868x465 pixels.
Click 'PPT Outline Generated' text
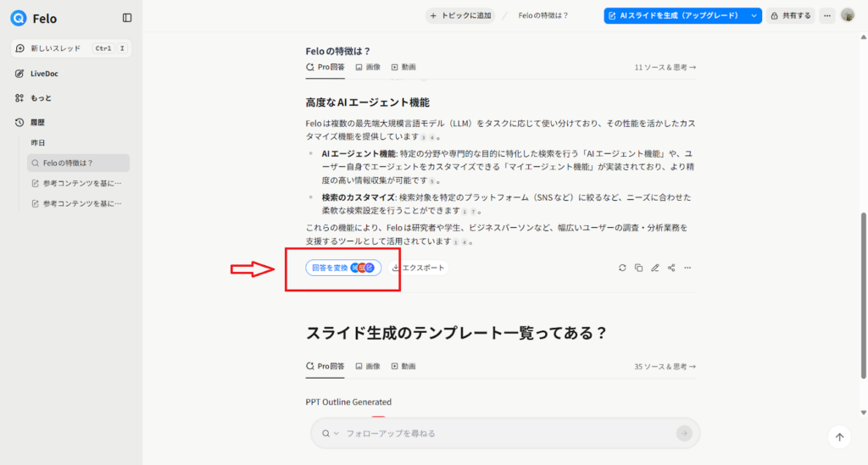(348, 402)
